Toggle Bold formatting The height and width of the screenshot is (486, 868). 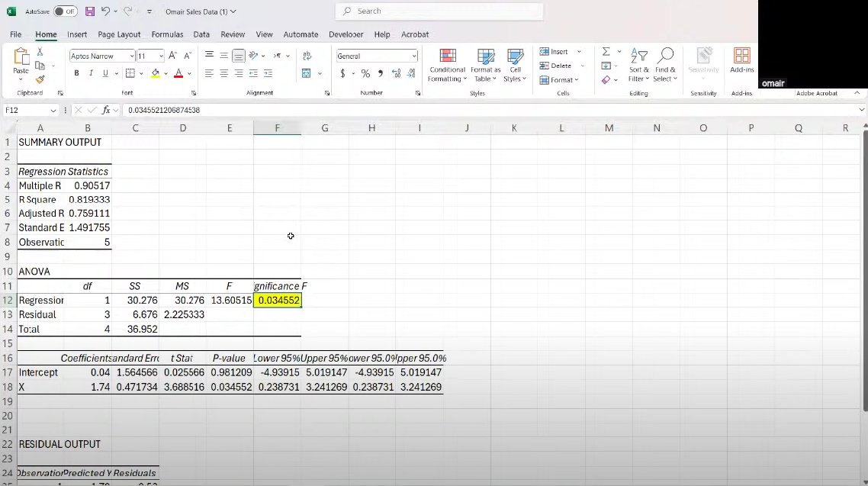tap(76, 73)
